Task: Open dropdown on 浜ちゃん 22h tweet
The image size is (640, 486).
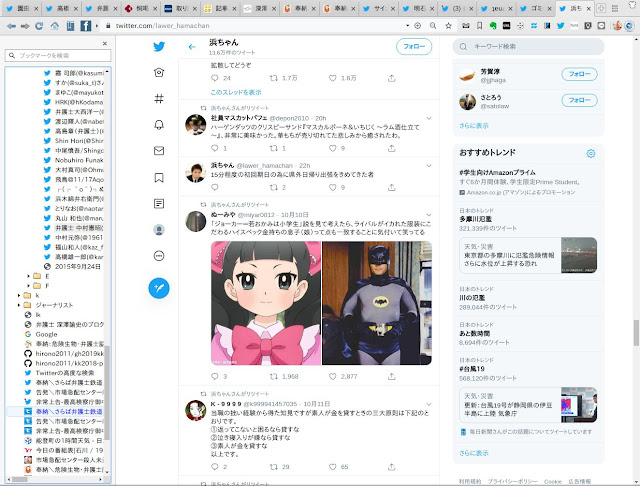Action: (x=429, y=166)
